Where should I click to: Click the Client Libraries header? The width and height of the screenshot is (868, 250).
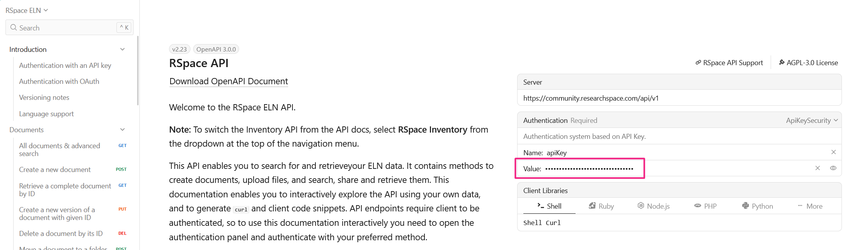[x=679, y=191]
